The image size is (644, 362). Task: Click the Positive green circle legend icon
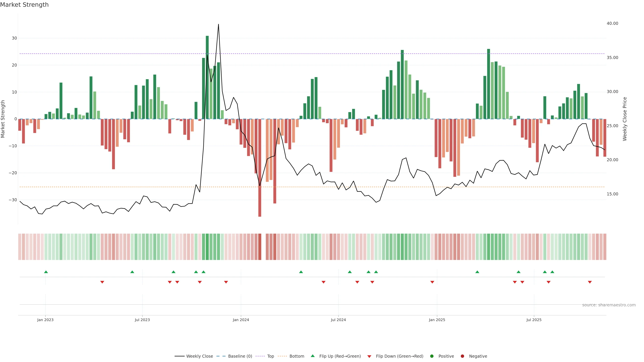click(x=432, y=356)
